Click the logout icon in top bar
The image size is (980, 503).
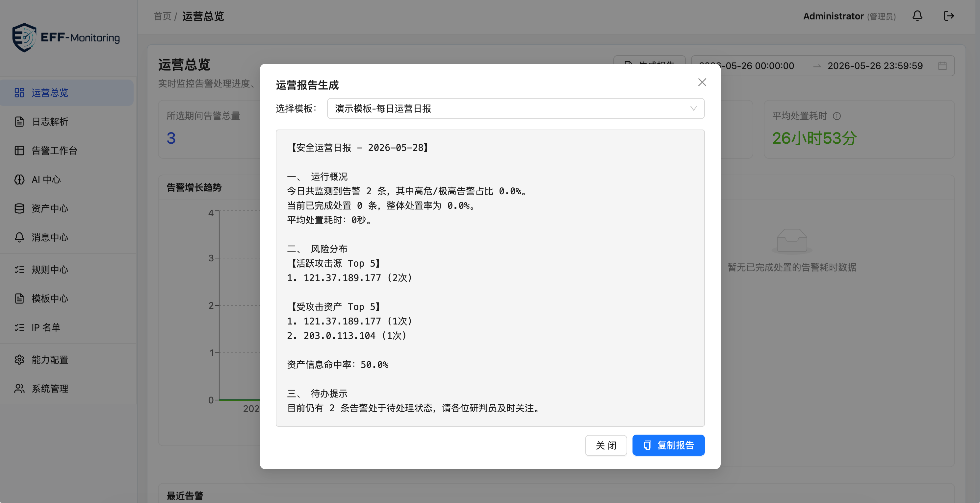[x=949, y=16]
